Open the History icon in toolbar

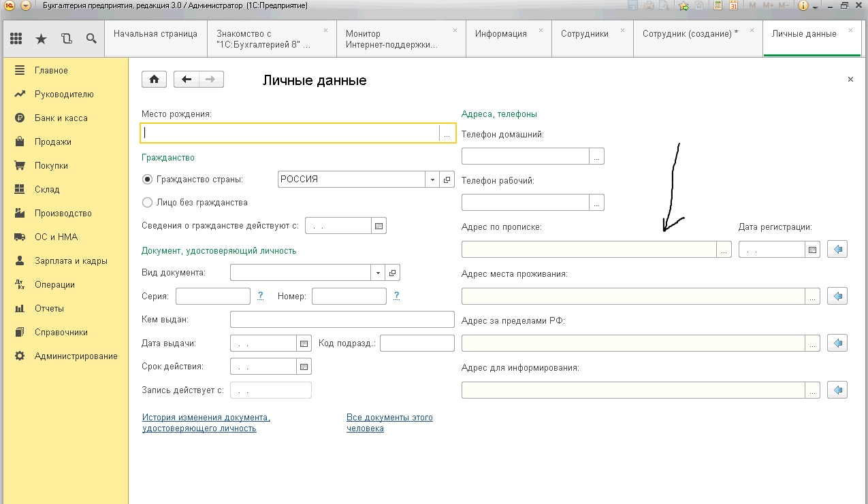[x=66, y=39]
